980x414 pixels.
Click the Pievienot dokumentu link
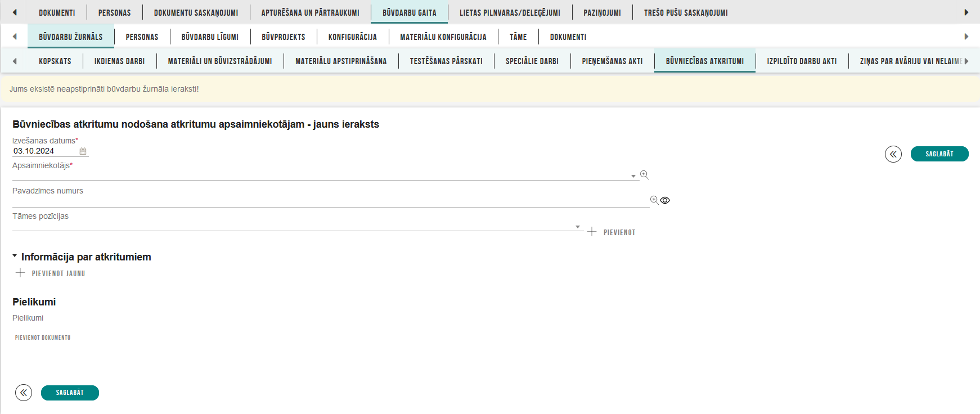pyautogui.click(x=43, y=337)
